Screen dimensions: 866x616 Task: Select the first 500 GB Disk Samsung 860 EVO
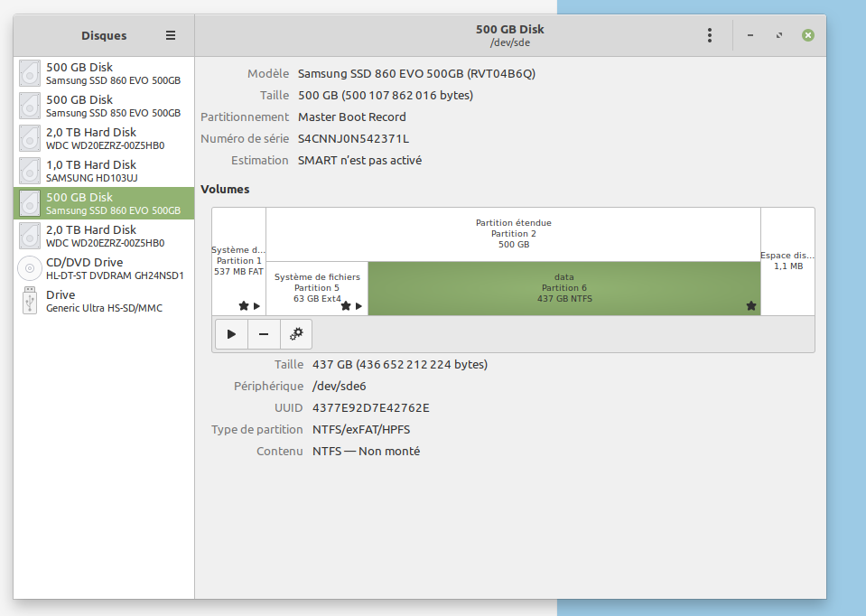coord(104,73)
